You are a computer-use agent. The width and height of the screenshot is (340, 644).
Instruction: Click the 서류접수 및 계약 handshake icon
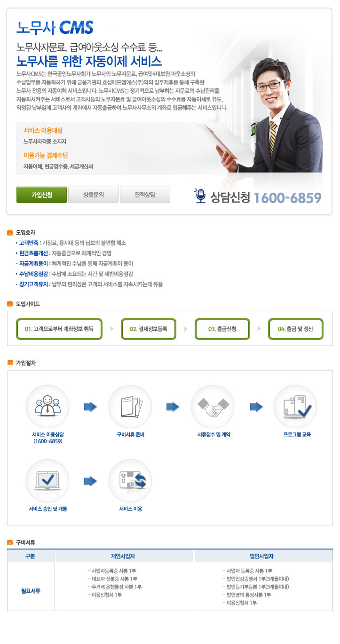pyautogui.click(x=213, y=407)
